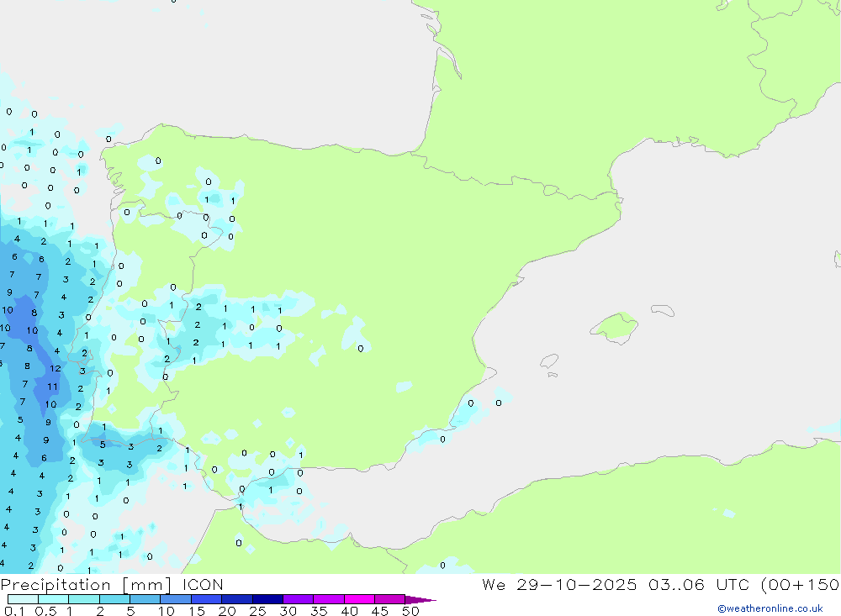Click the 11 mm precipitation value on map
This screenshot has height=616, width=841.
pos(52,387)
